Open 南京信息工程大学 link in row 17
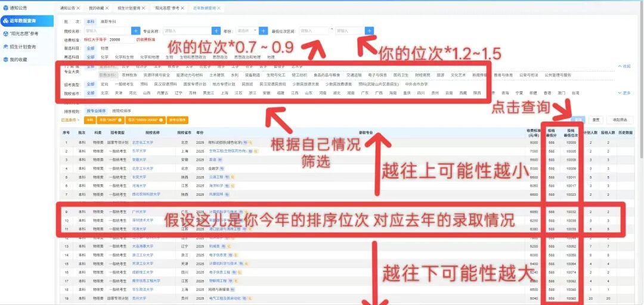Screen dimensions: 644x305 click(x=146, y=281)
